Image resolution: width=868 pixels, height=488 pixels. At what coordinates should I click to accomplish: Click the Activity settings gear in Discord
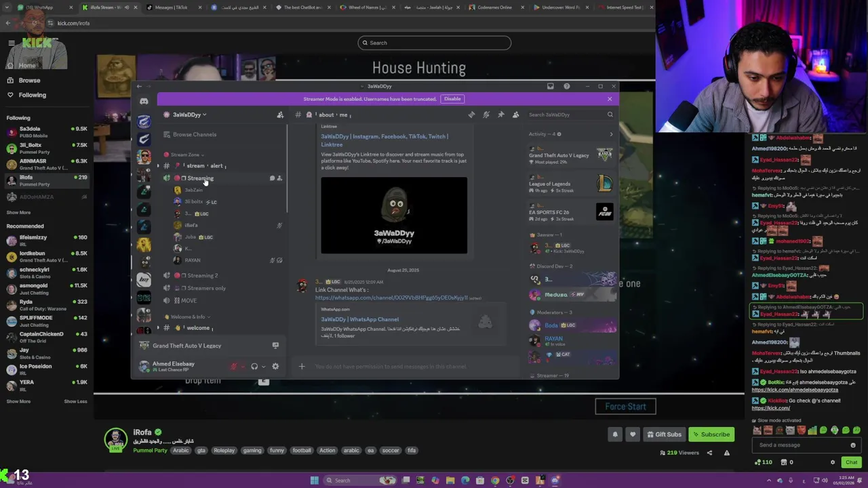click(x=559, y=134)
